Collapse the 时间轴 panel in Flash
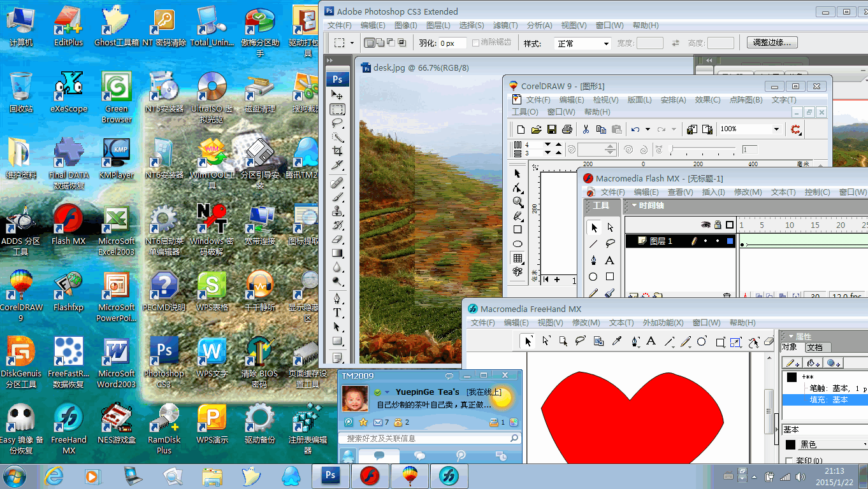This screenshot has width=868, height=489. (634, 206)
